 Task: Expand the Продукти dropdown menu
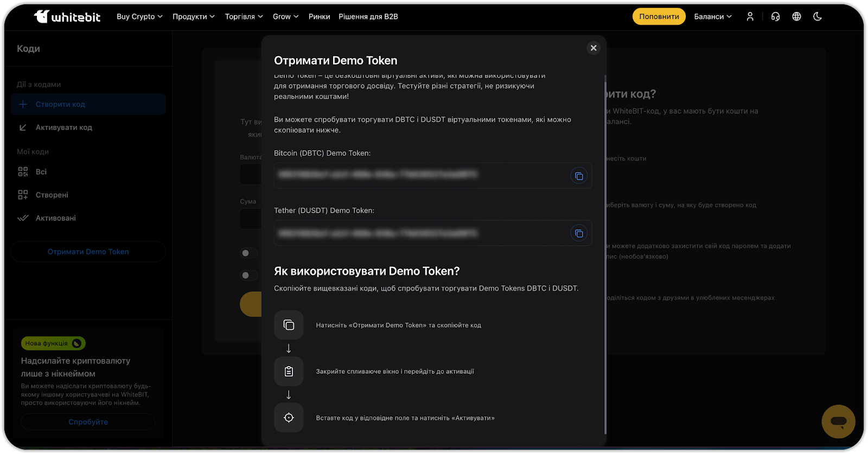pyautogui.click(x=193, y=17)
